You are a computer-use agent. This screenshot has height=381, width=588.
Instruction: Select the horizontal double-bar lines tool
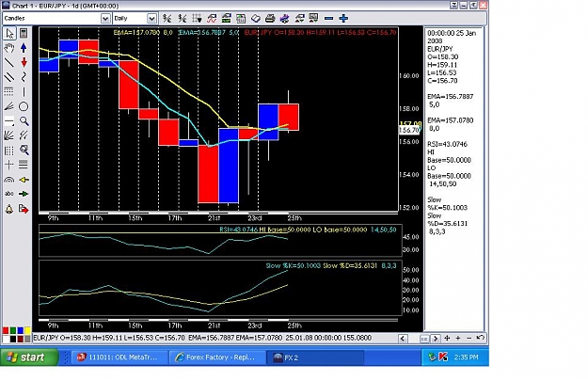(24, 165)
